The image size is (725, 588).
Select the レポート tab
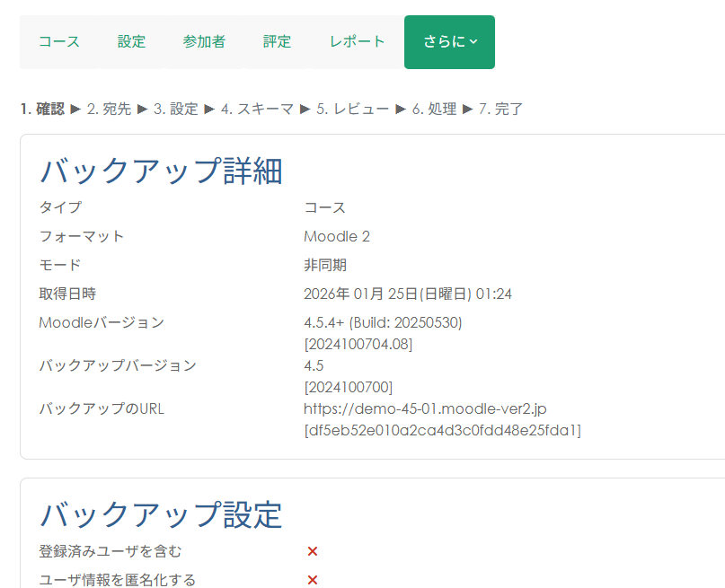point(357,41)
